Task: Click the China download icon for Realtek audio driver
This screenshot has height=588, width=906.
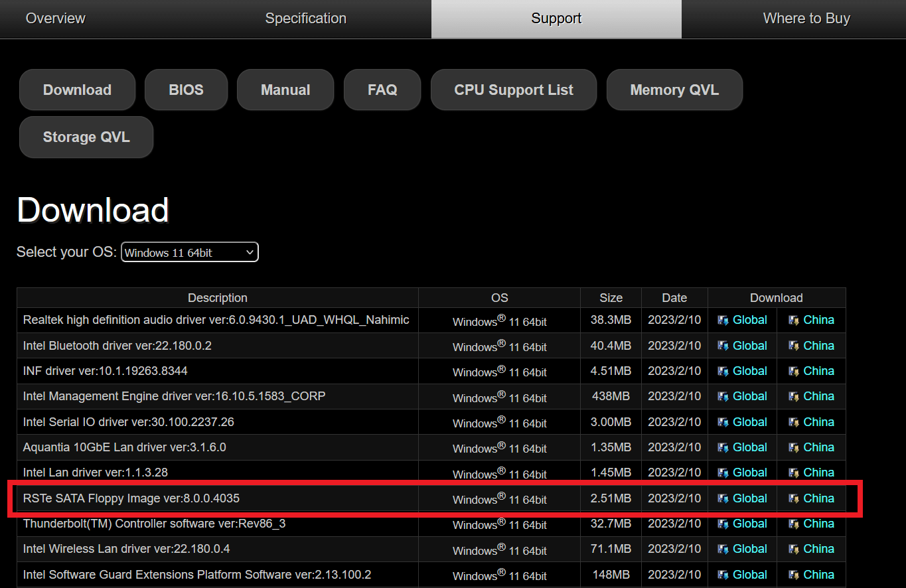Action: pyautogui.click(x=793, y=321)
